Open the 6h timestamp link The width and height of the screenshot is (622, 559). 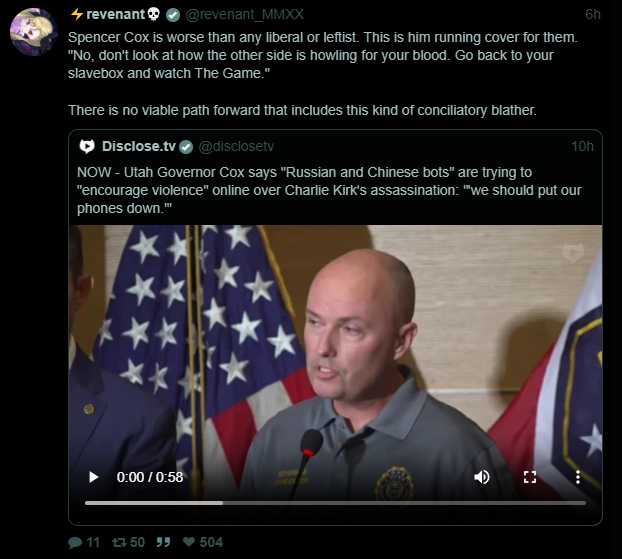point(593,14)
